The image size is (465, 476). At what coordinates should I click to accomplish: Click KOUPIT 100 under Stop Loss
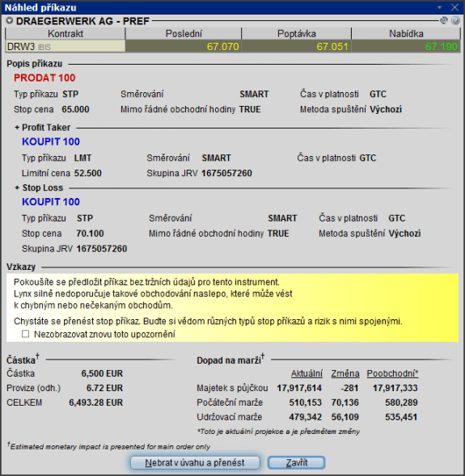(x=51, y=202)
